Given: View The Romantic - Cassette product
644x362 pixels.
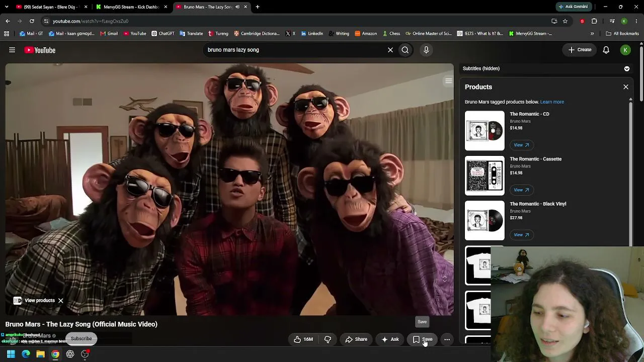Looking at the screenshot, I should click(521, 190).
